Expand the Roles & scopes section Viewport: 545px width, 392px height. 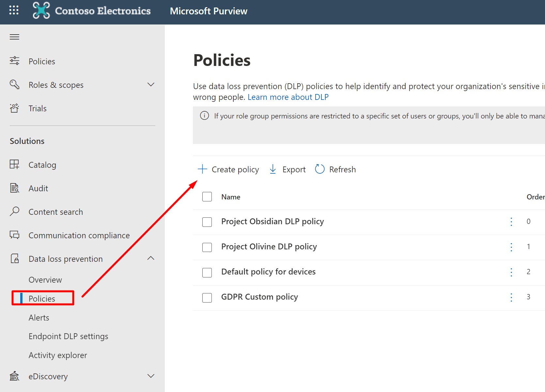point(150,85)
